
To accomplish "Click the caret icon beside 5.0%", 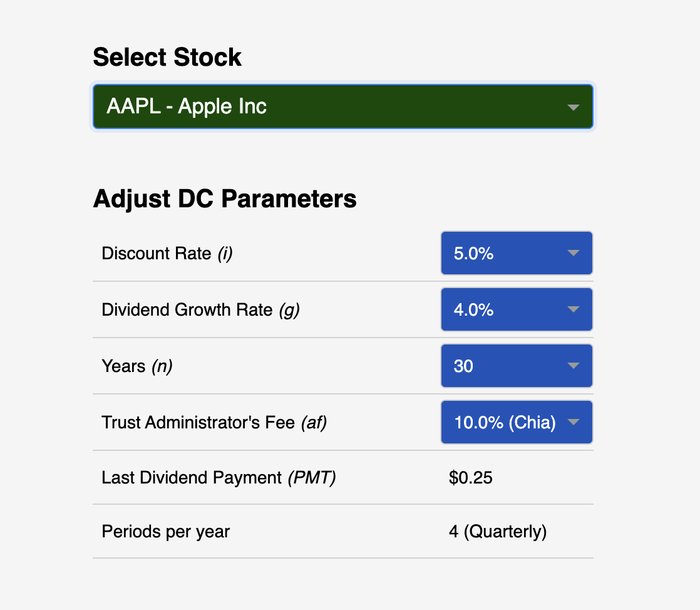I will pos(574,253).
